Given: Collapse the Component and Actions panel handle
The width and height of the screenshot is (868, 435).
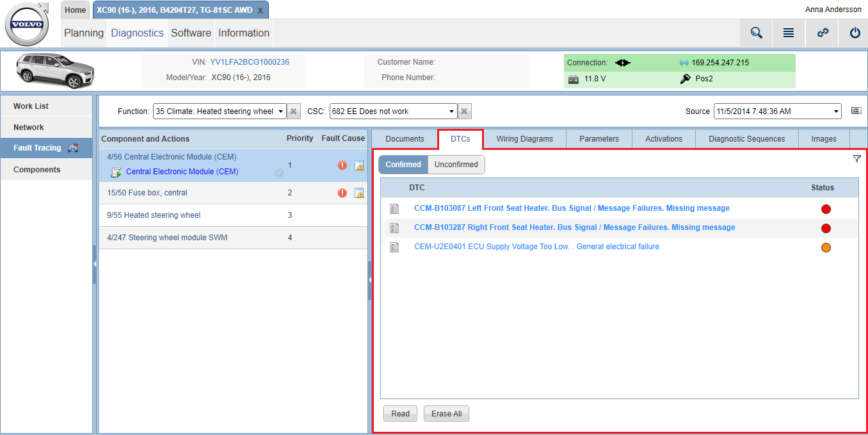Looking at the screenshot, I should tap(369, 280).
